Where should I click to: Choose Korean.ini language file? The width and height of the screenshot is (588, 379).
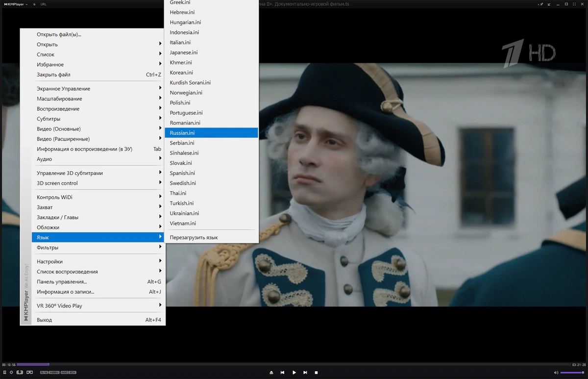212,73
